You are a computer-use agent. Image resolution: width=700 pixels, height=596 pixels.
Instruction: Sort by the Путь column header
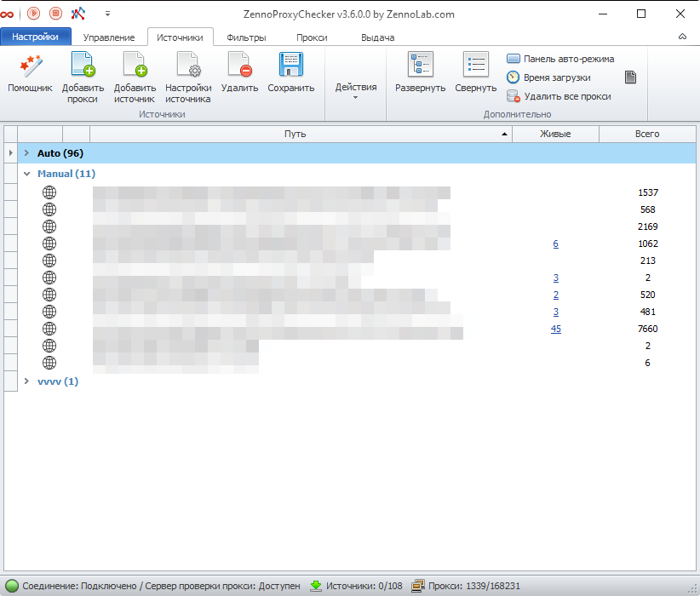(295, 134)
